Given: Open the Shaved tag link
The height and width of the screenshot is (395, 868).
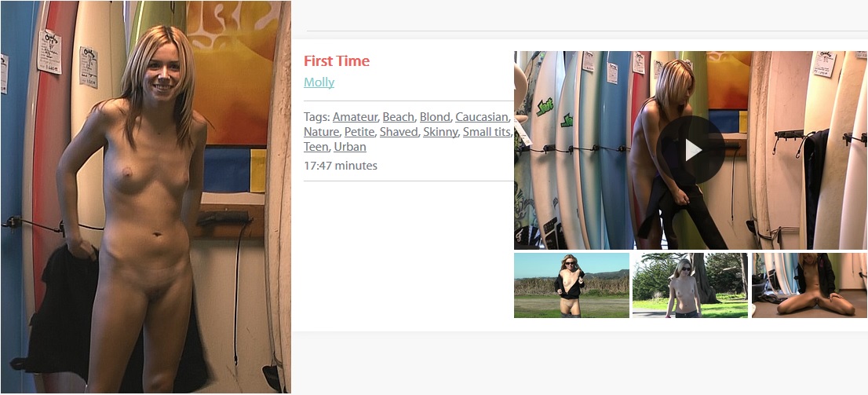Looking at the screenshot, I should 399,132.
